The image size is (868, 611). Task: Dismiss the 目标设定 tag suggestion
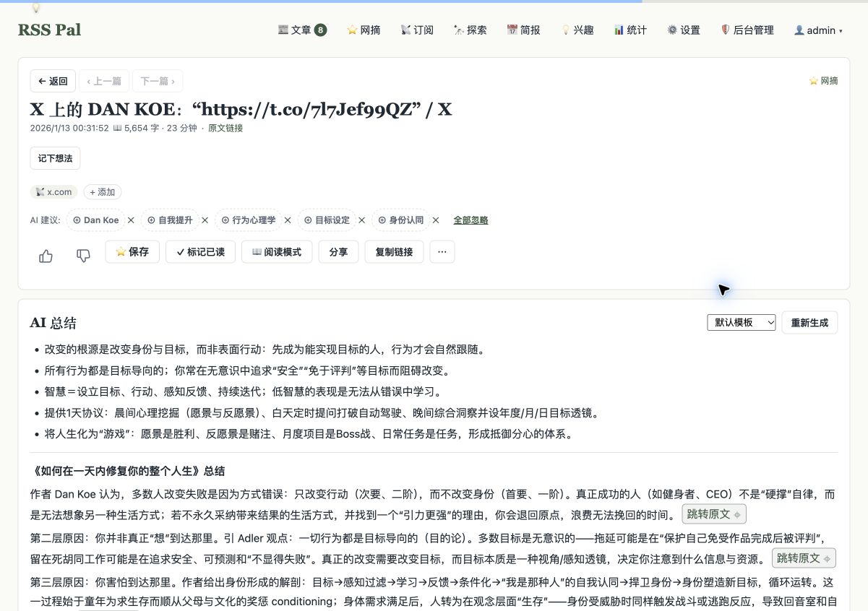[361, 220]
